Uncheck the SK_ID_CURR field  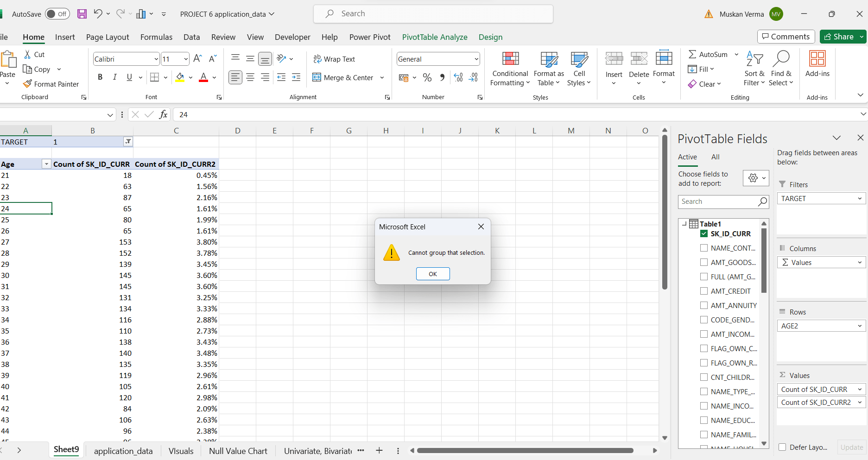(x=704, y=233)
